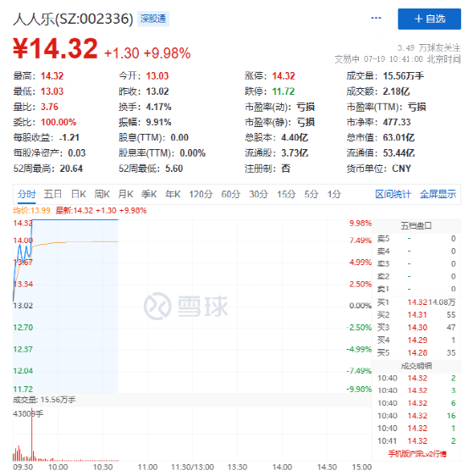This screenshot has width=468, height=476.
Task: Click the 换手 4.17% value
Action: [x=158, y=107]
